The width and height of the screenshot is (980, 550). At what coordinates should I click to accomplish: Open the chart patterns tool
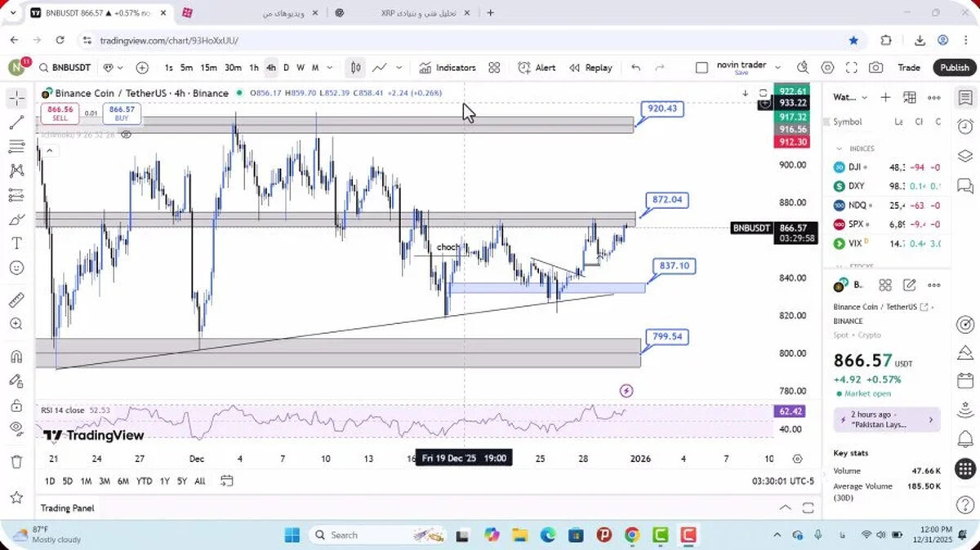[x=16, y=171]
